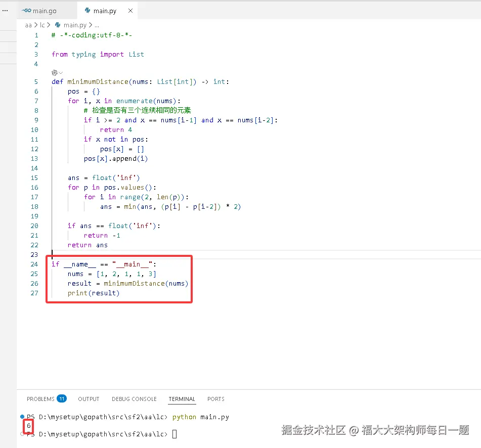This screenshot has width=481, height=448.
Task: Click the Chinese comment on line 8
Action: coord(137,110)
